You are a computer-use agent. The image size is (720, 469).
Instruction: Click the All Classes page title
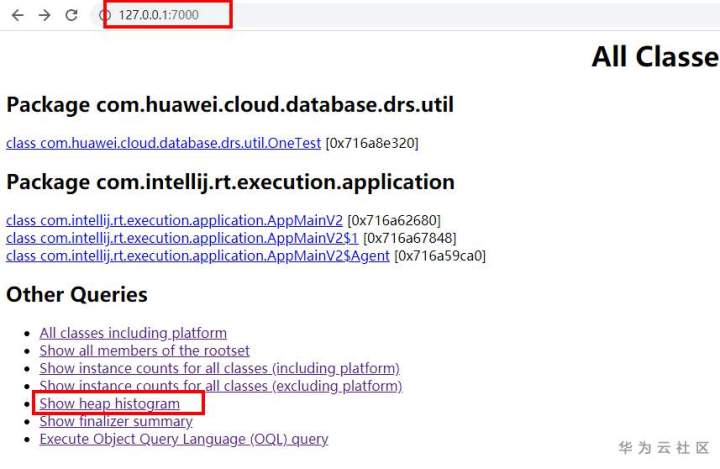[656, 57]
